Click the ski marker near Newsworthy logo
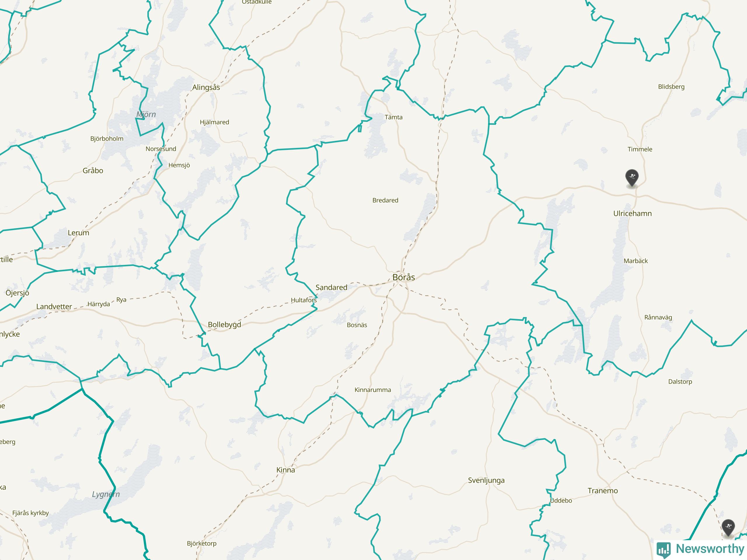This screenshot has width=747, height=560. 728,528
